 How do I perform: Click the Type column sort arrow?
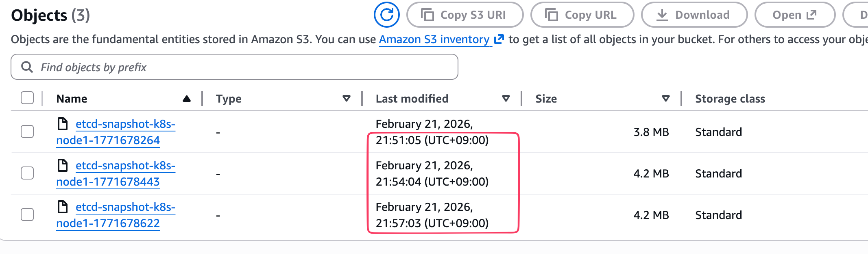click(347, 99)
